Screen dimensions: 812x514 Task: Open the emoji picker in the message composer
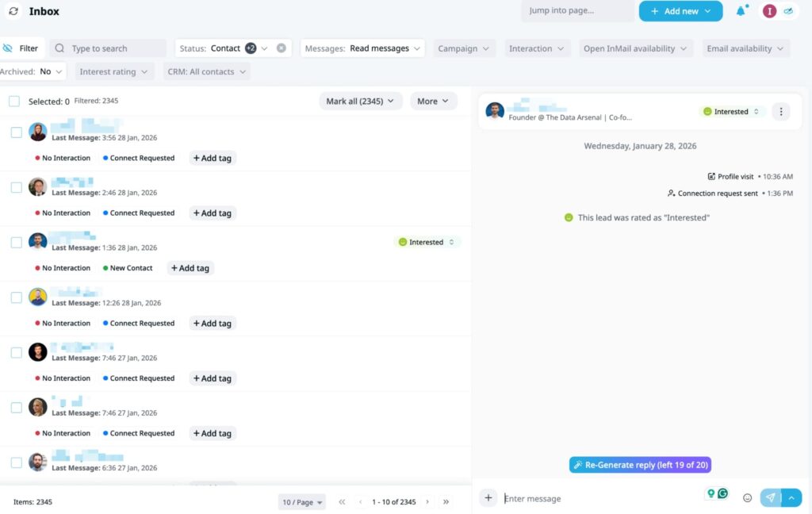coord(747,497)
